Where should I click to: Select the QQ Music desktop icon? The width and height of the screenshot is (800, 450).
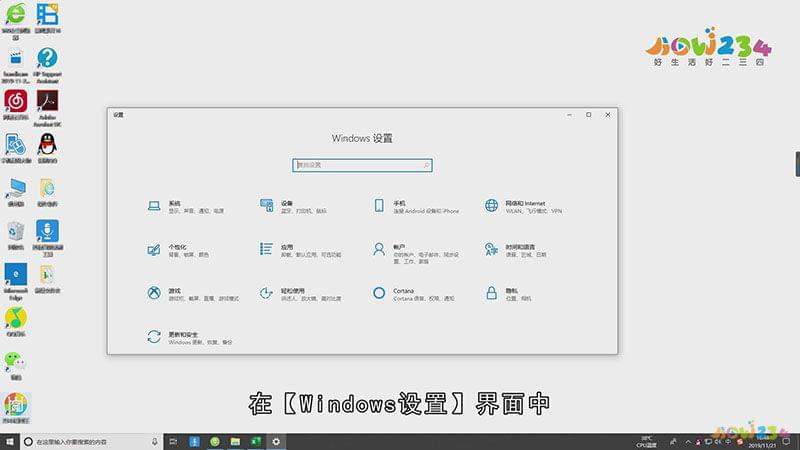16,321
